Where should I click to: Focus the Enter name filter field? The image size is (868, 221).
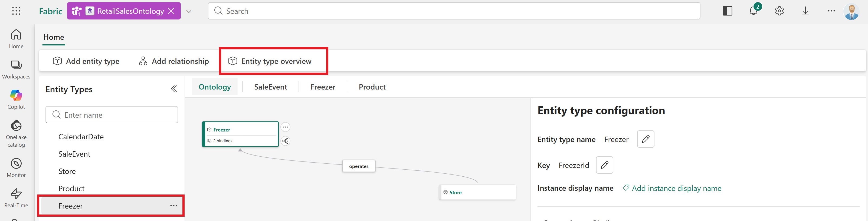tap(112, 115)
